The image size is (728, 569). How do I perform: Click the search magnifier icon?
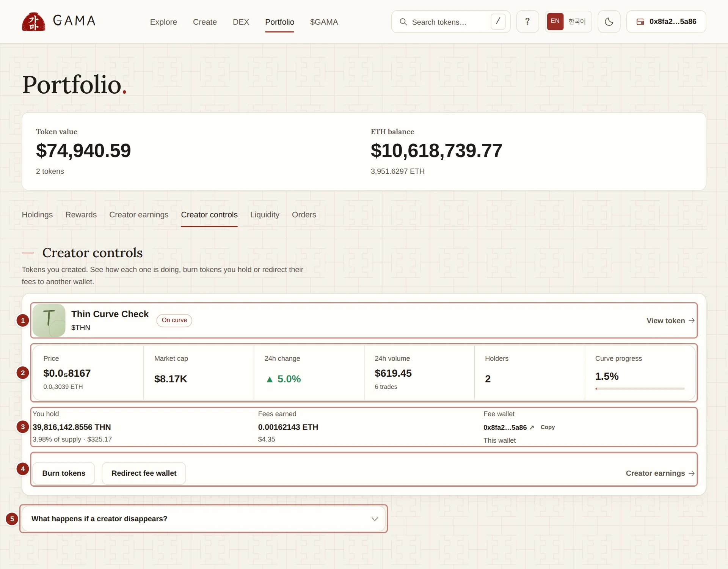pos(403,22)
